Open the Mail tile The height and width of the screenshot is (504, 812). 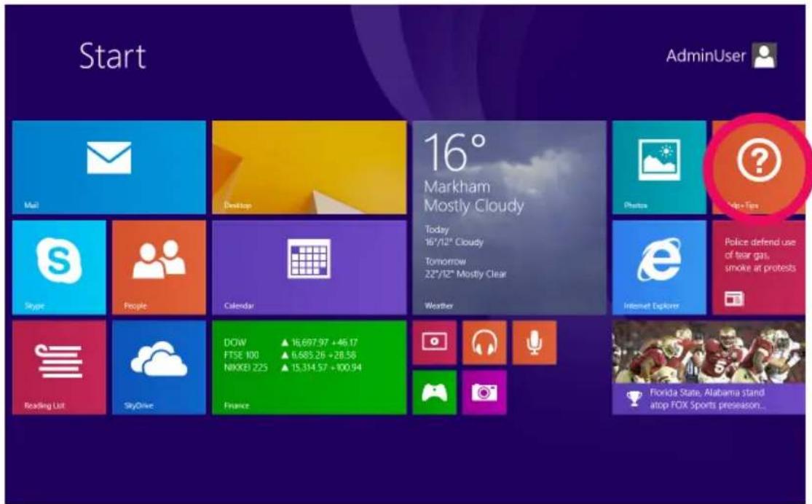tap(109, 167)
